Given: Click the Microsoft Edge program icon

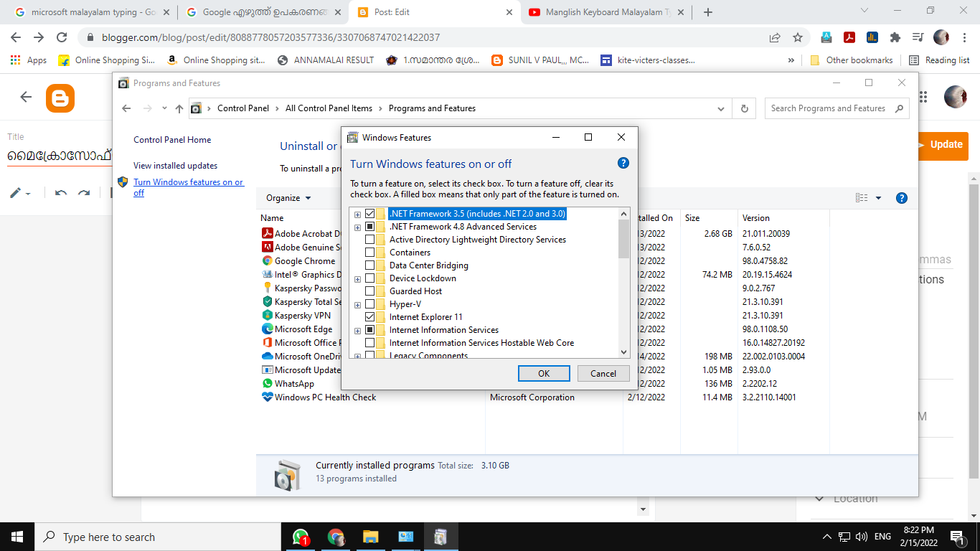Looking at the screenshot, I should tap(267, 329).
